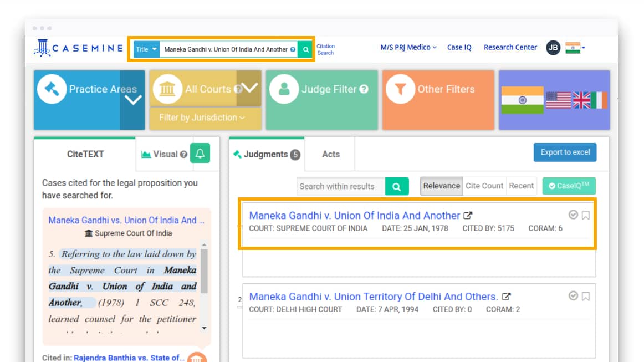Click the All Courts bank icon
This screenshot has height=362, width=644.
(168, 89)
